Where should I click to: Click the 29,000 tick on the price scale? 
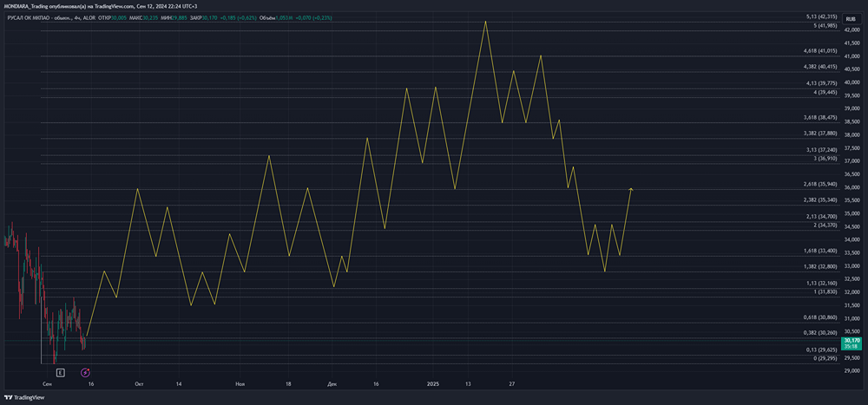[x=852, y=370]
